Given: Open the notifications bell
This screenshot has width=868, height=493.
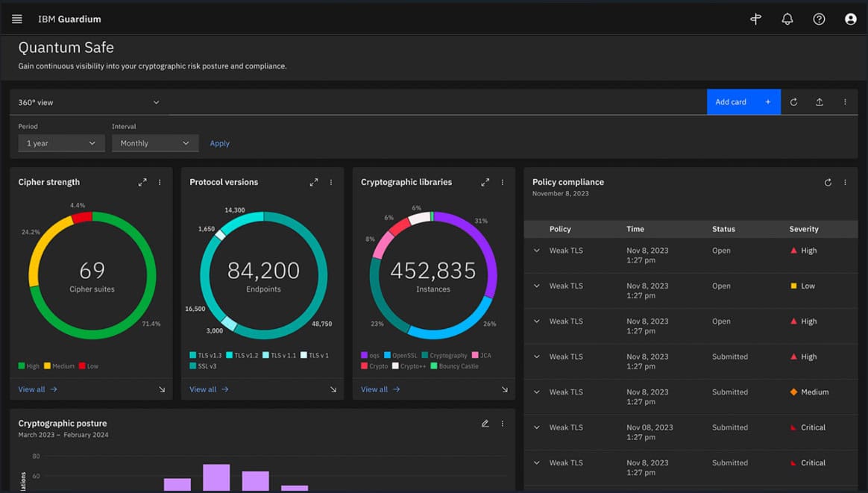Looking at the screenshot, I should point(787,19).
